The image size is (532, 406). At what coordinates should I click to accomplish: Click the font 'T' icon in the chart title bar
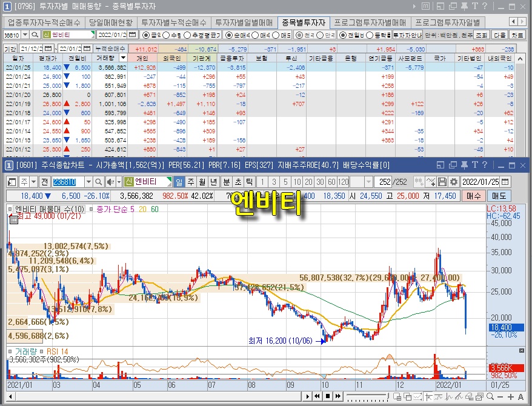pos(474,165)
